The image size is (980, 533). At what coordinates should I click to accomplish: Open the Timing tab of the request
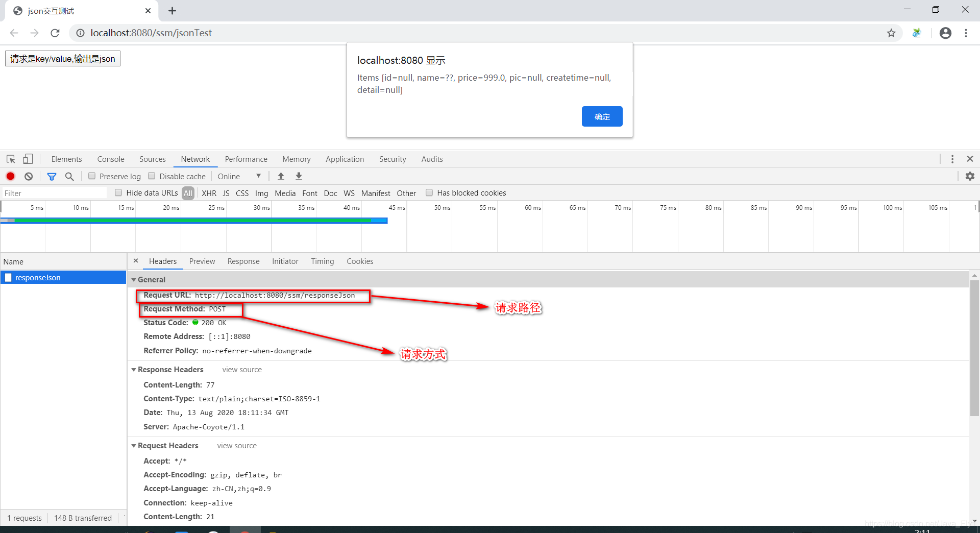323,261
